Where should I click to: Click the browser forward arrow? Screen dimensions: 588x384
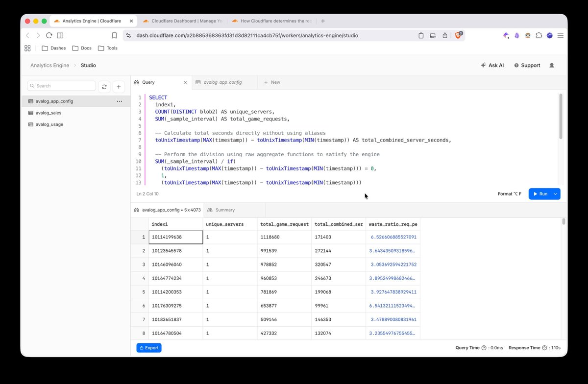[38, 35]
